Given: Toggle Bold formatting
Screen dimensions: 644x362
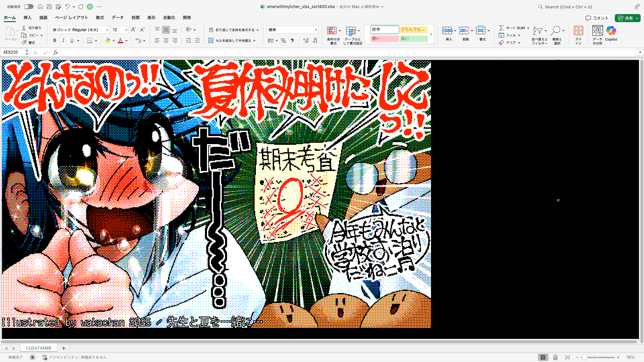Looking at the screenshot, I should click(x=55, y=41).
